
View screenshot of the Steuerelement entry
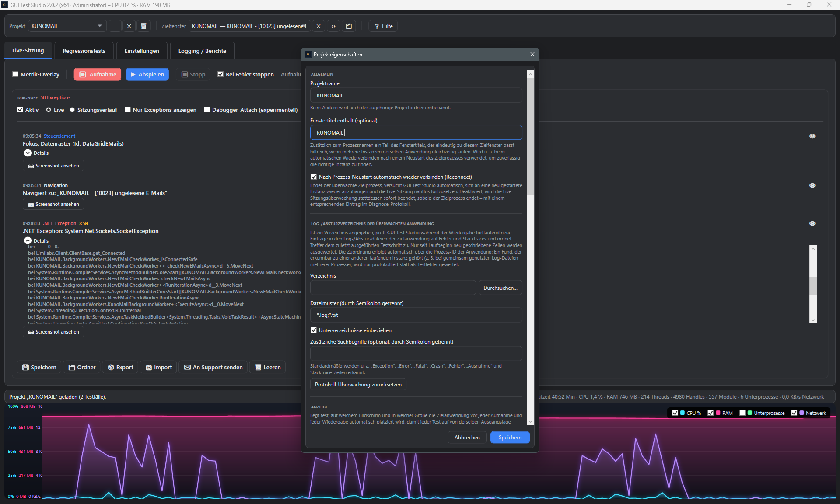click(x=53, y=166)
